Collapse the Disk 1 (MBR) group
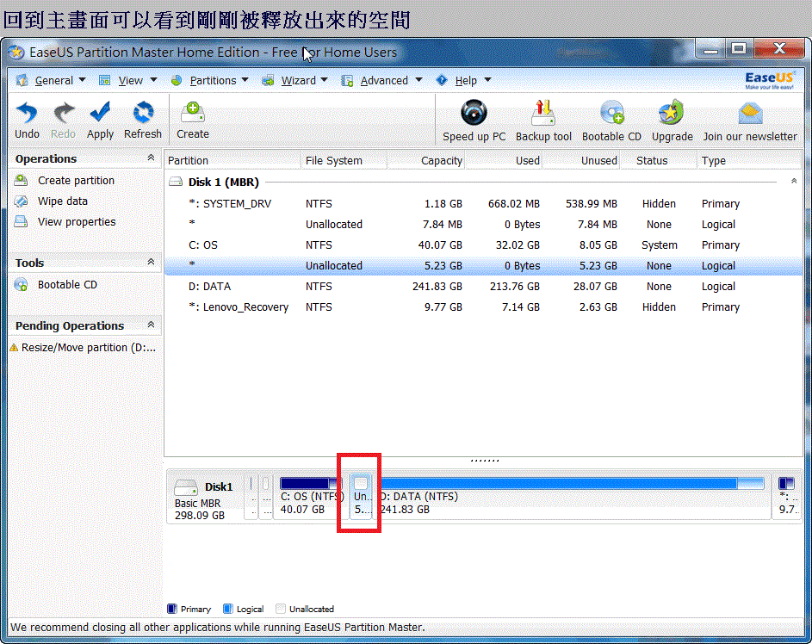Viewport: 812px width, 644px height. (794, 181)
